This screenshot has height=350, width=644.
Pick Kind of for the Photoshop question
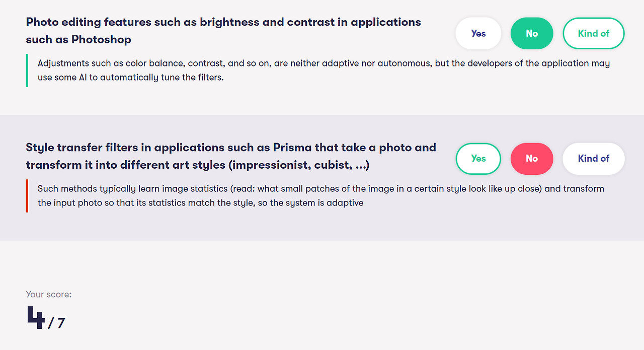tap(593, 33)
